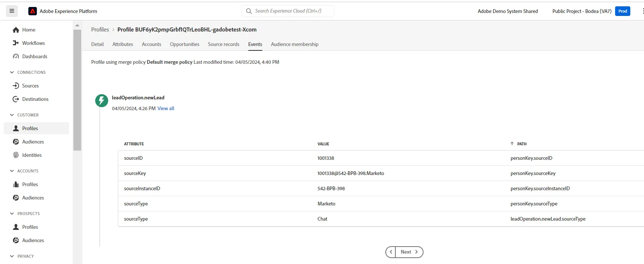Click the Home icon in sidebar
This screenshot has height=264, width=644.
click(x=16, y=30)
